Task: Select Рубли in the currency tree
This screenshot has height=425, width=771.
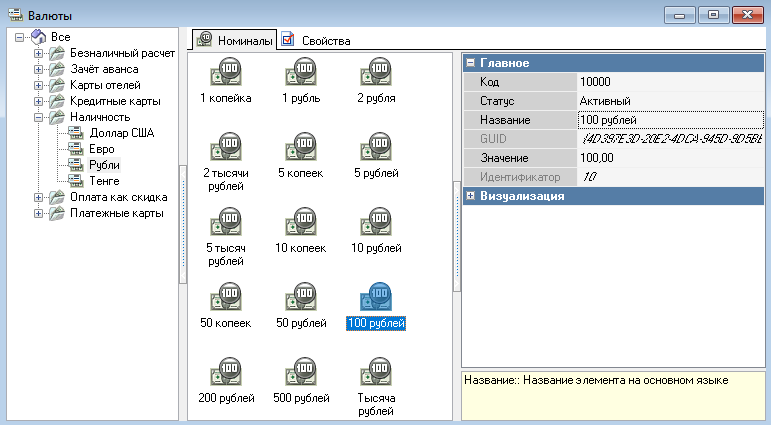Action: click(x=105, y=165)
